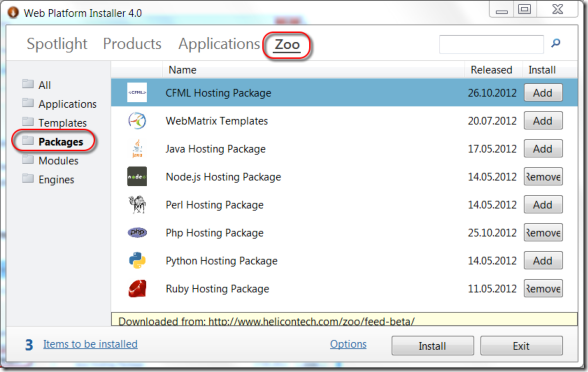Click the Exit button
Screen dimensions: 588x372
point(521,346)
